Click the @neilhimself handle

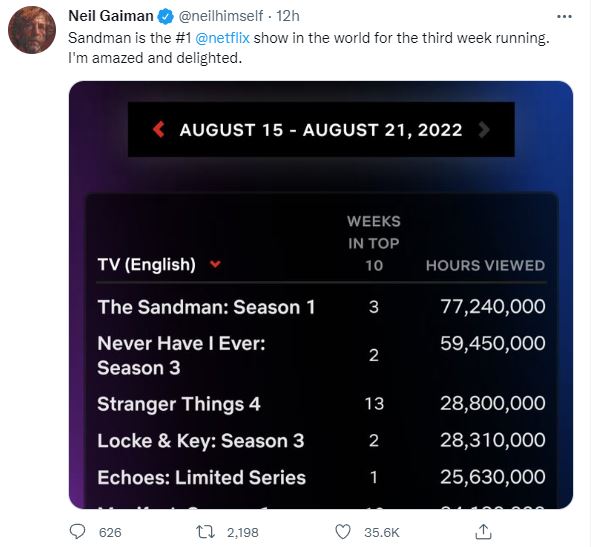pos(220,16)
